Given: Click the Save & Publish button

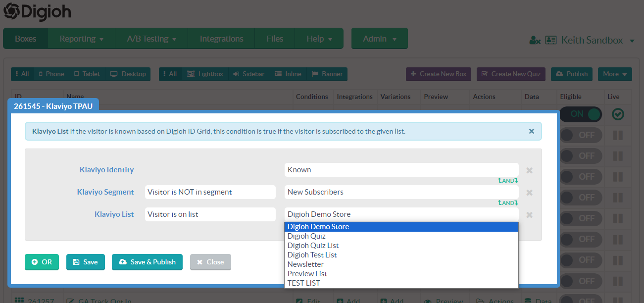Looking at the screenshot, I should pyautogui.click(x=147, y=262).
